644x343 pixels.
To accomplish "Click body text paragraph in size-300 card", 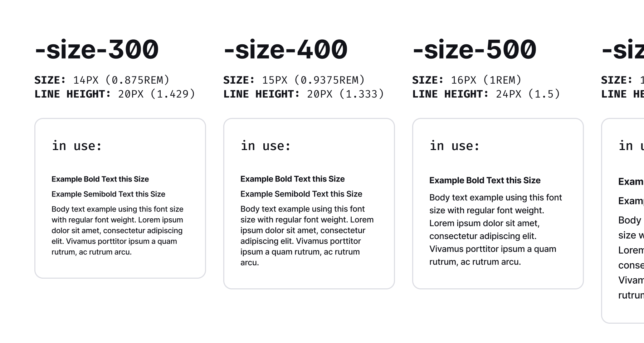I will pos(118,230).
